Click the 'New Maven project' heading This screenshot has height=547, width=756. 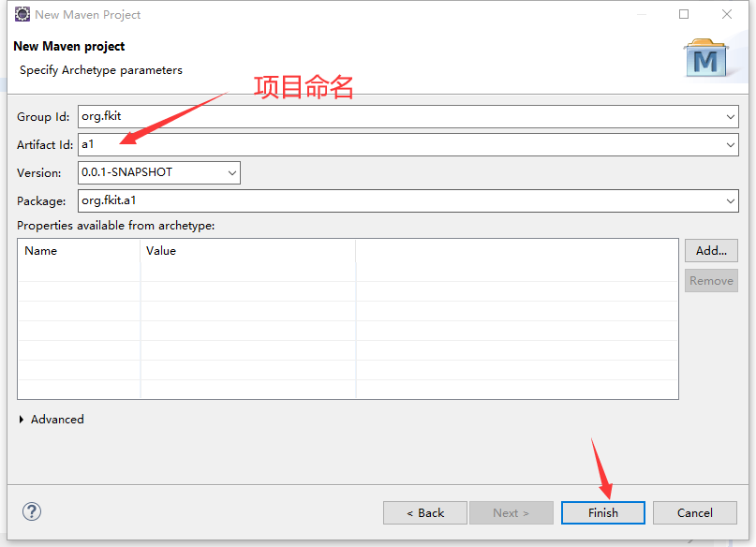[69, 46]
